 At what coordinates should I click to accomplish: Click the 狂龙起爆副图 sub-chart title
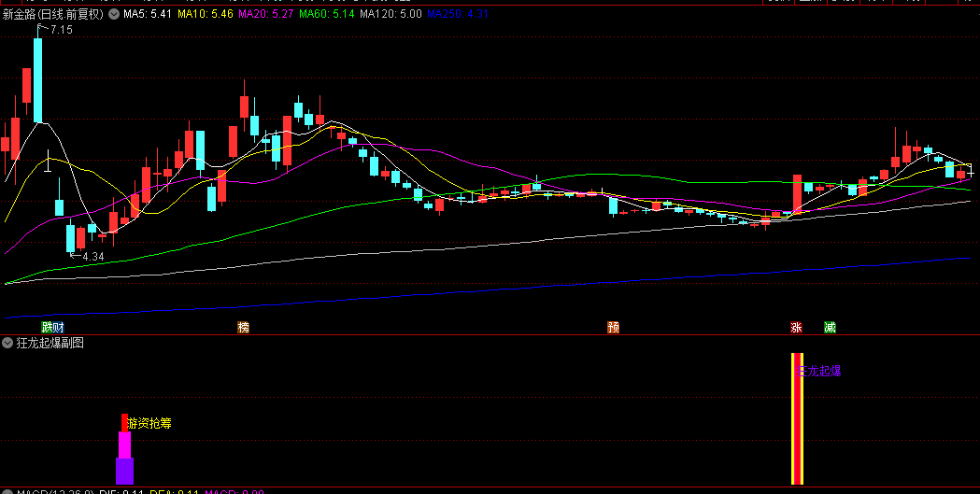(49, 342)
